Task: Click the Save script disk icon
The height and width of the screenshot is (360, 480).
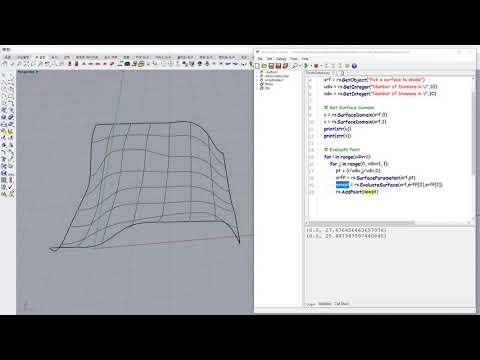Action: coord(271,66)
